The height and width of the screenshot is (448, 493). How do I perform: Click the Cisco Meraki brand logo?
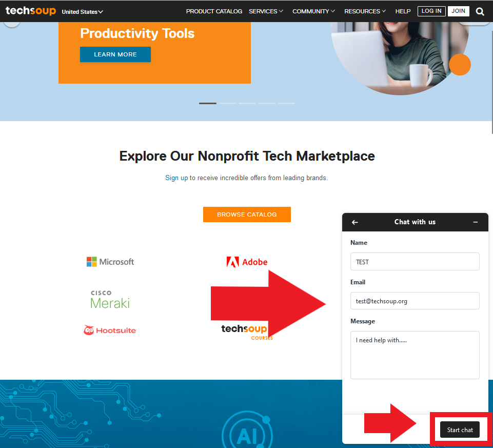click(110, 297)
